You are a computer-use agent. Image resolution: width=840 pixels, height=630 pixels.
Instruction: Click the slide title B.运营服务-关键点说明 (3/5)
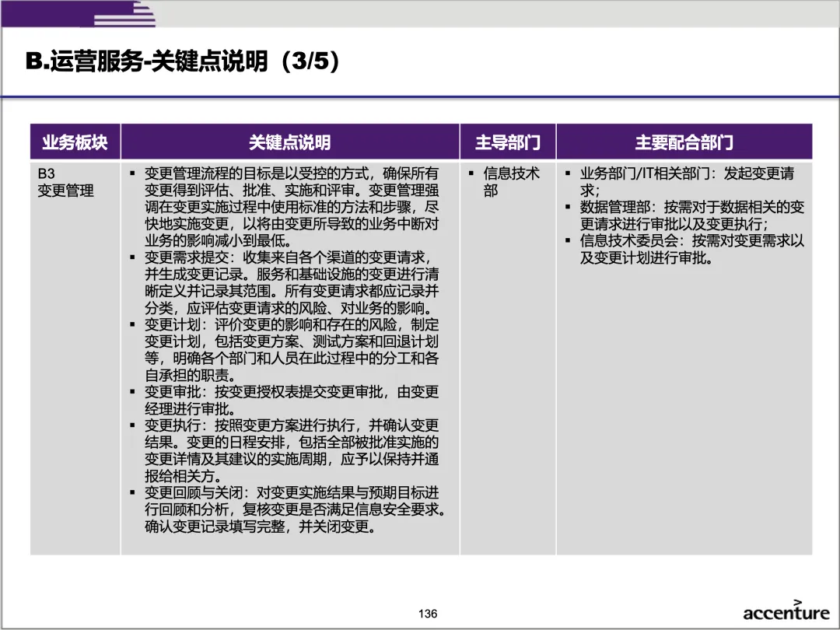(182, 61)
